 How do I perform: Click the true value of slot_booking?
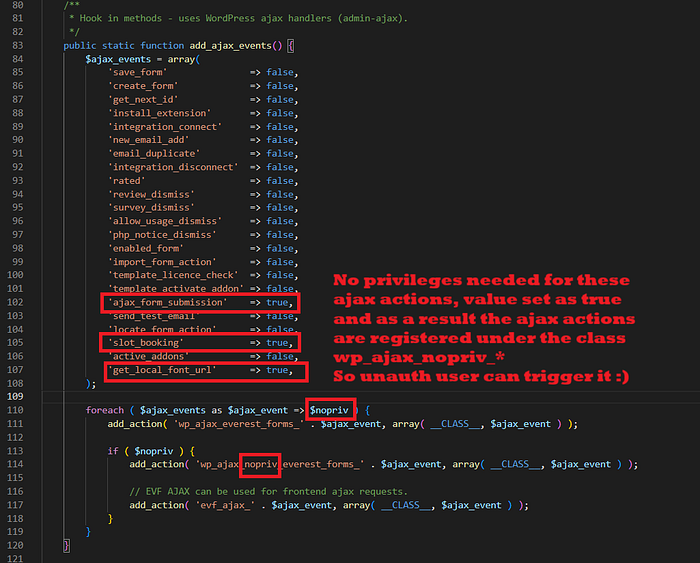[277, 343]
